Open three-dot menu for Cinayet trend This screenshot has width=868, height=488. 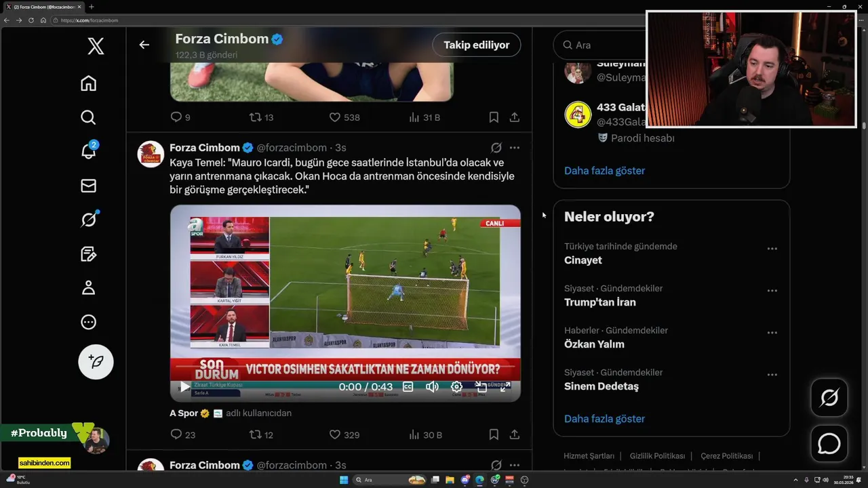[x=772, y=249]
